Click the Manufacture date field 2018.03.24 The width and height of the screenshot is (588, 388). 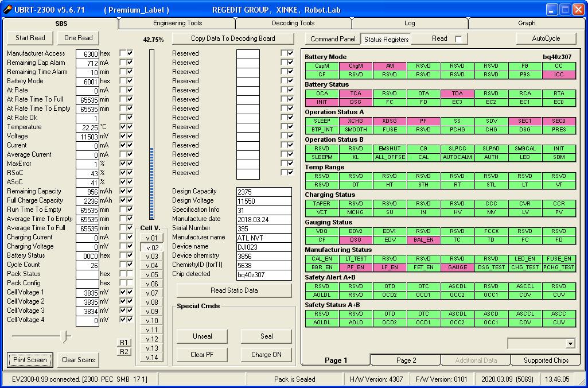[264, 219]
